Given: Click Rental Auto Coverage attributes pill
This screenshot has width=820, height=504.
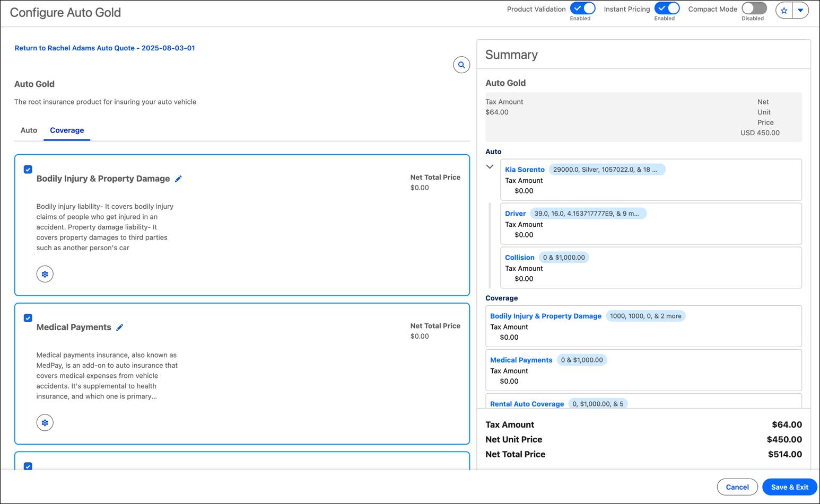Looking at the screenshot, I should pyautogui.click(x=598, y=404).
